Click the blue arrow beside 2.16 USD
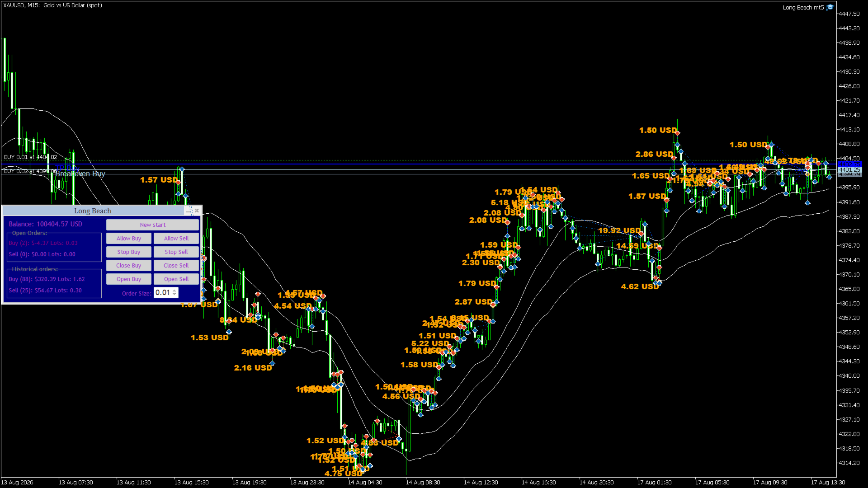This screenshot has height=488, width=868. point(273,363)
